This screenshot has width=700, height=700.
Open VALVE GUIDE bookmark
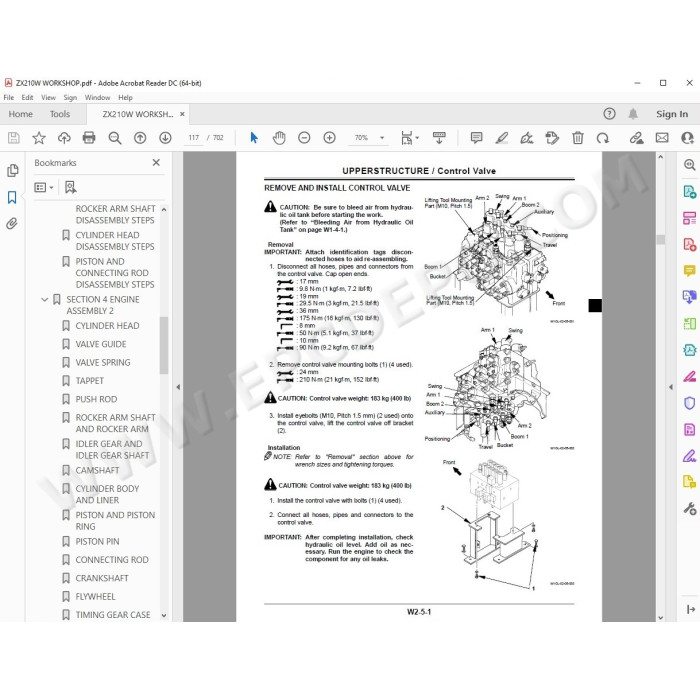[x=101, y=344]
